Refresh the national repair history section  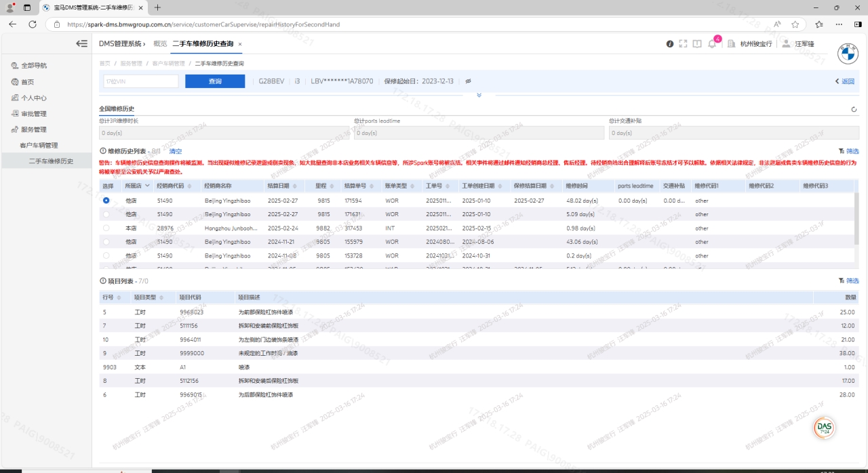tap(854, 109)
